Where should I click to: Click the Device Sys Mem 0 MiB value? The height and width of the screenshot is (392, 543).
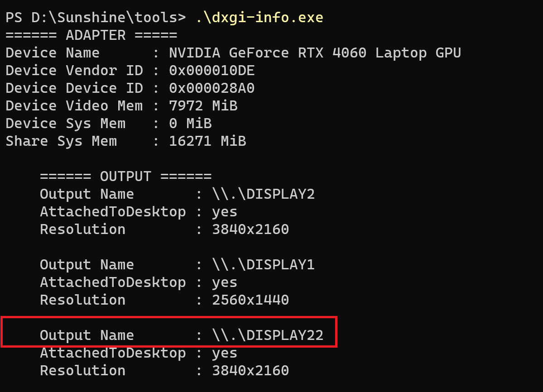tap(190, 124)
